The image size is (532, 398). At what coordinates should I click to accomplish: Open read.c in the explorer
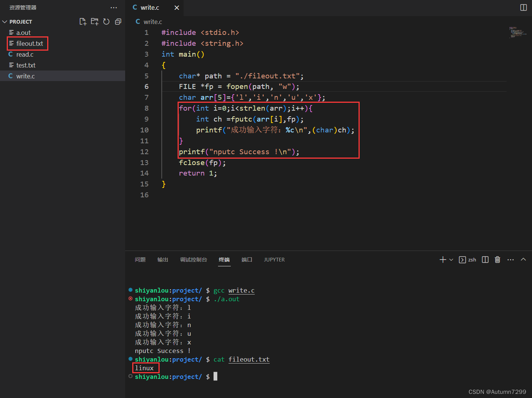pyautogui.click(x=63, y=54)
